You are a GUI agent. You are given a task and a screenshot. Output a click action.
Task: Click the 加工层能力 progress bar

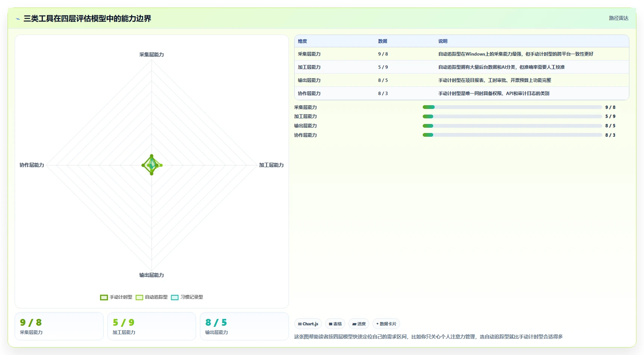coord(512,116)
